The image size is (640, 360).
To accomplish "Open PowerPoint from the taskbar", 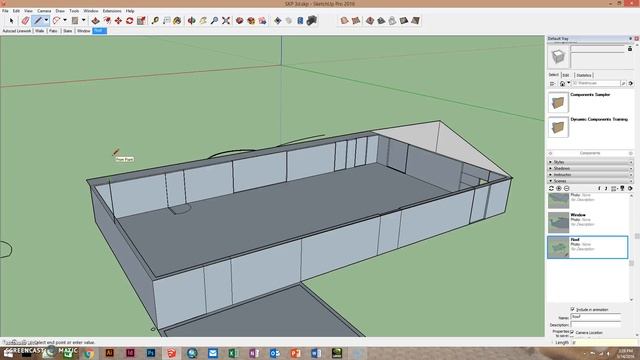I will tap(295, 353).
